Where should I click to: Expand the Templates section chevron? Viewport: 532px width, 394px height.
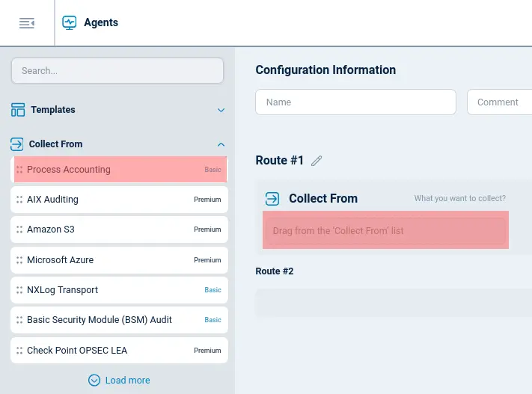221,110
